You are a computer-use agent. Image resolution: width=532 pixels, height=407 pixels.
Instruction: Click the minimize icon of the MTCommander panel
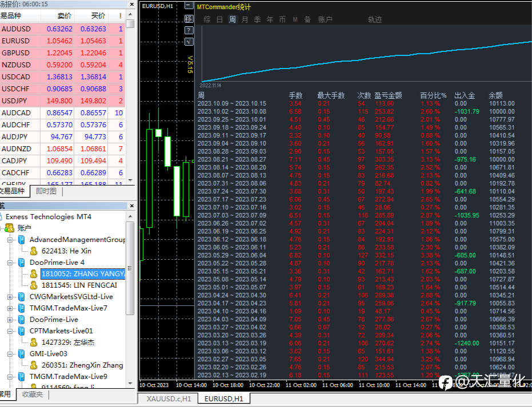click(x=189, y=6)
